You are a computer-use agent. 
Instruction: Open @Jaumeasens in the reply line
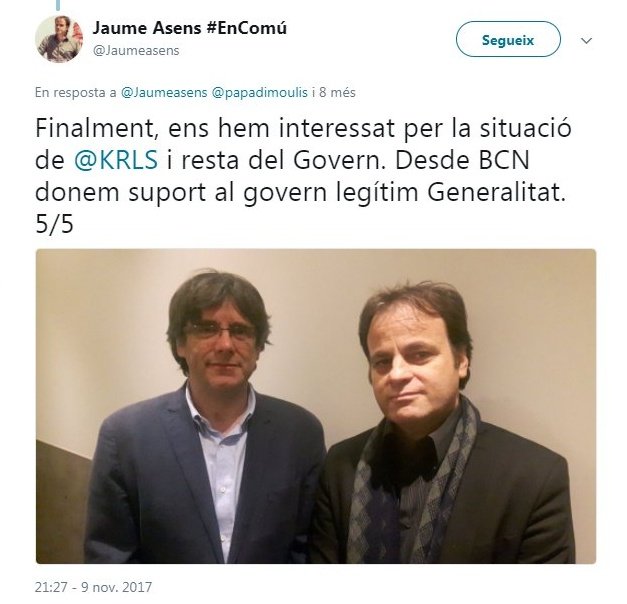point(164,92)
